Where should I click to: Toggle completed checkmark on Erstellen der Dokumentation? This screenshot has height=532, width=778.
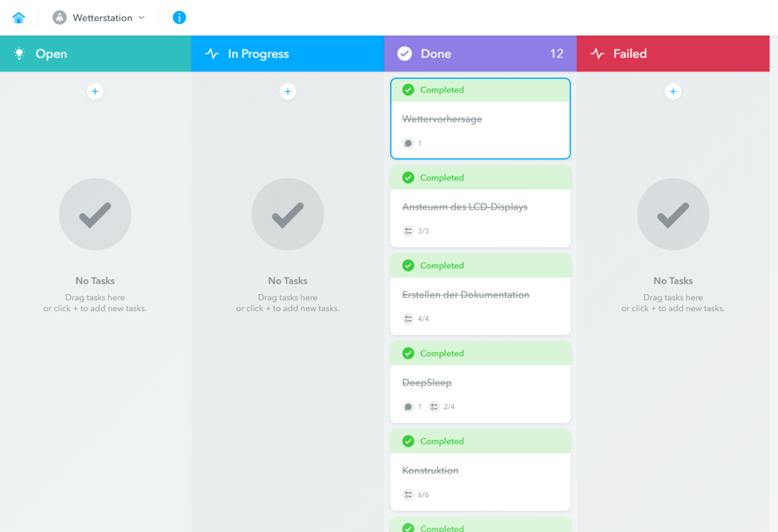click(408, 266)
